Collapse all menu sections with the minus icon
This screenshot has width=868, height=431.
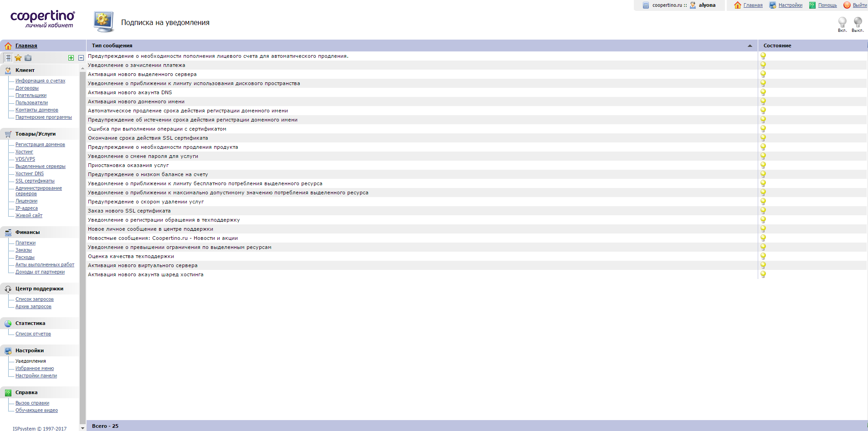click(81, 58)
